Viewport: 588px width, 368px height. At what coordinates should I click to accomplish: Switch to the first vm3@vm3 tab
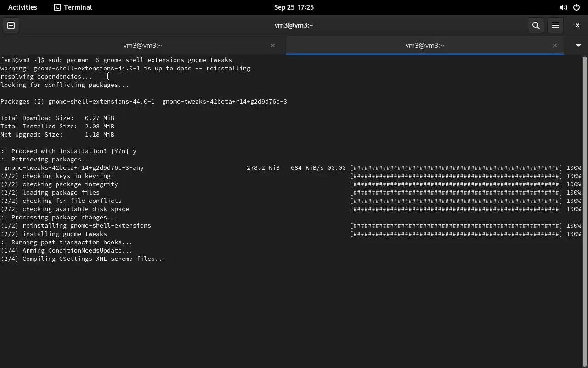pos(142,46)
